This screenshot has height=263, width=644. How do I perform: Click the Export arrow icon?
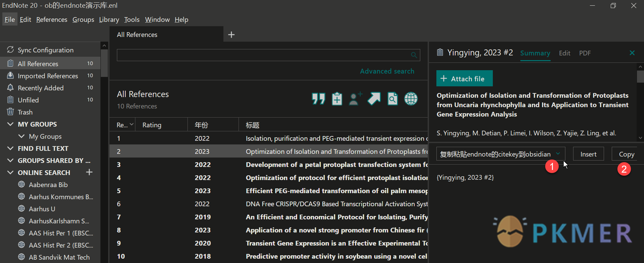pyautogui.click(x=374, y=99)
